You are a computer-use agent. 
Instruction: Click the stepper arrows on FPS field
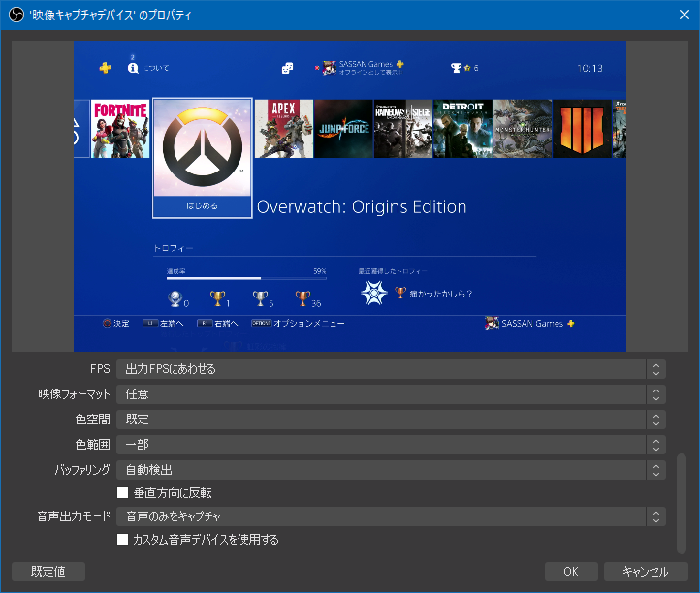pos(656,369)
